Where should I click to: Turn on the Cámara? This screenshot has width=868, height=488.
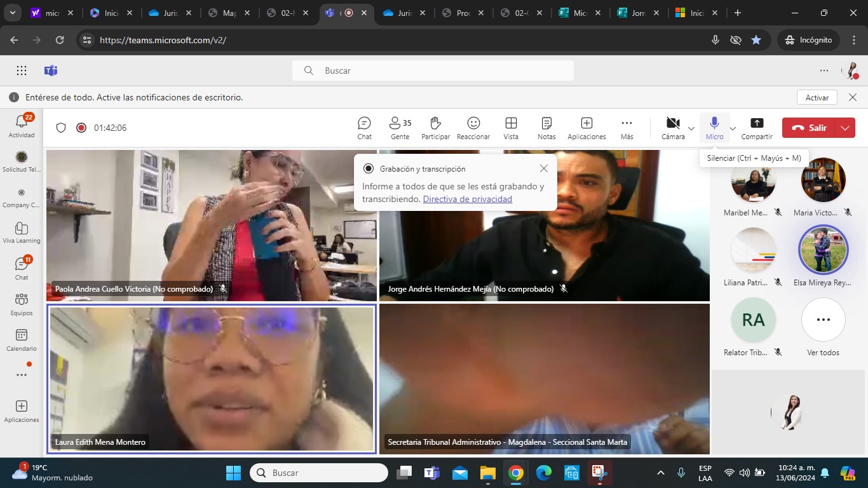point(673,128)
